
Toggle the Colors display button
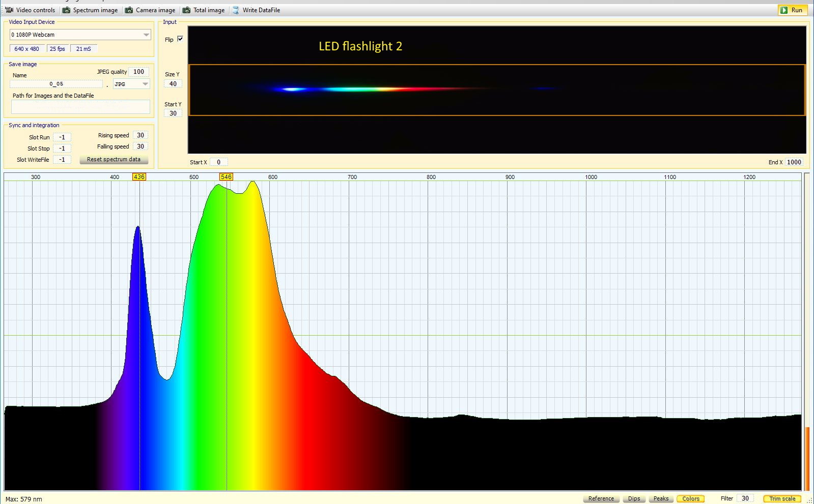tap(691, 498)
